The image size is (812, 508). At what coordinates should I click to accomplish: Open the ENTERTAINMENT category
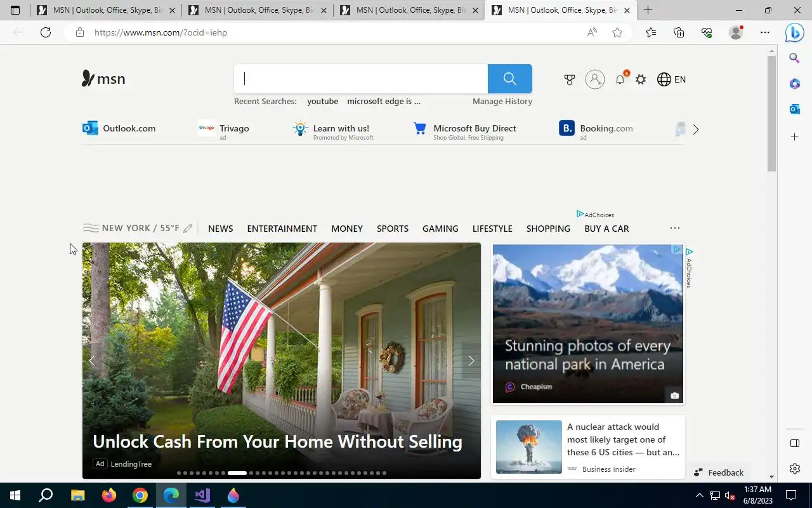click(x=282, y=229)
